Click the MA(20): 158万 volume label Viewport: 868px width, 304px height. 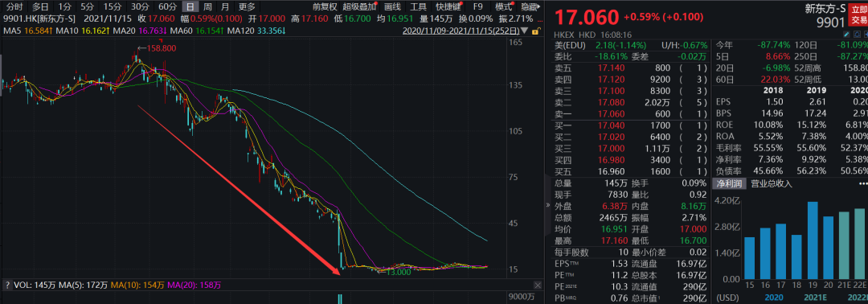[x=194, y=286]
